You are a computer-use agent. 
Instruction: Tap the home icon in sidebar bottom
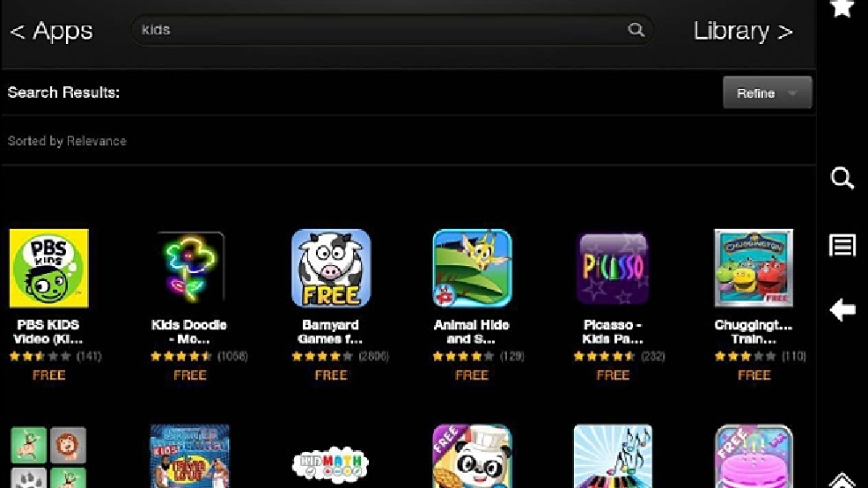coord(842,480)
